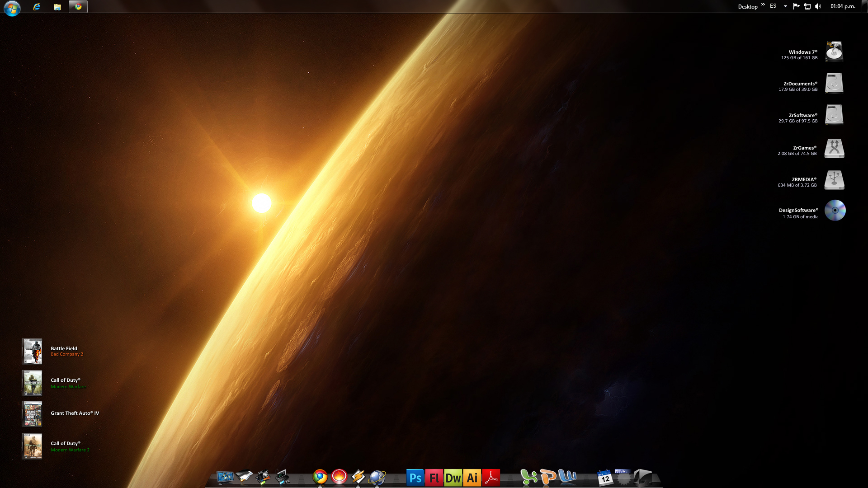Open the ZrDocuments drive icon
Viewport: 868px width, 488px height.
click(834, 83)
